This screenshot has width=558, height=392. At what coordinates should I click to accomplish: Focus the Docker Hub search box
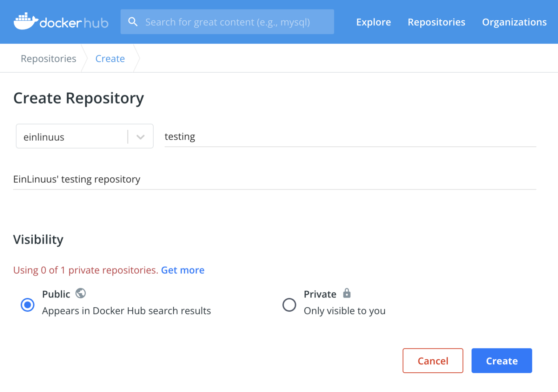(x=232, y=22)
